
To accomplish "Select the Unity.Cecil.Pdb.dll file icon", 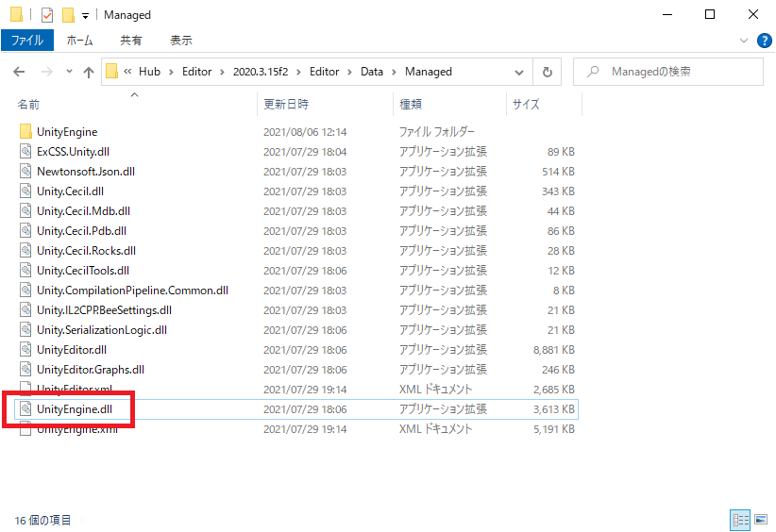I will point(25,230).
